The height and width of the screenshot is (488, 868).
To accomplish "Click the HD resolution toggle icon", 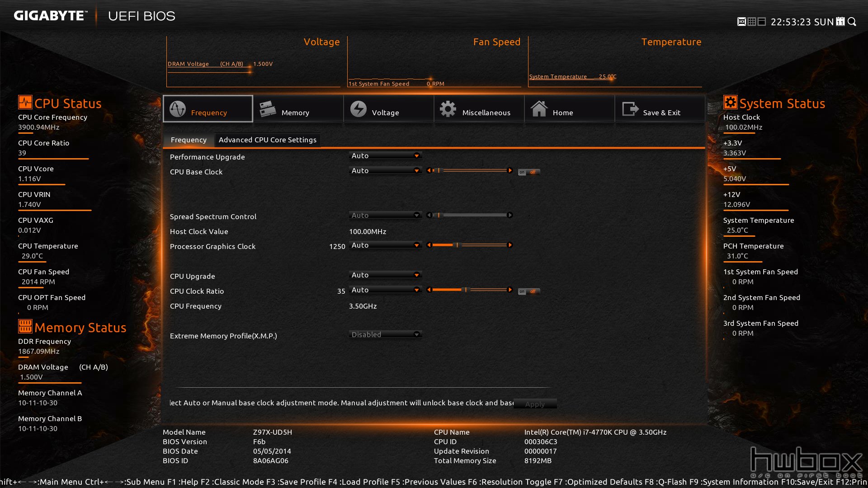I will click(x=741, y=22).
